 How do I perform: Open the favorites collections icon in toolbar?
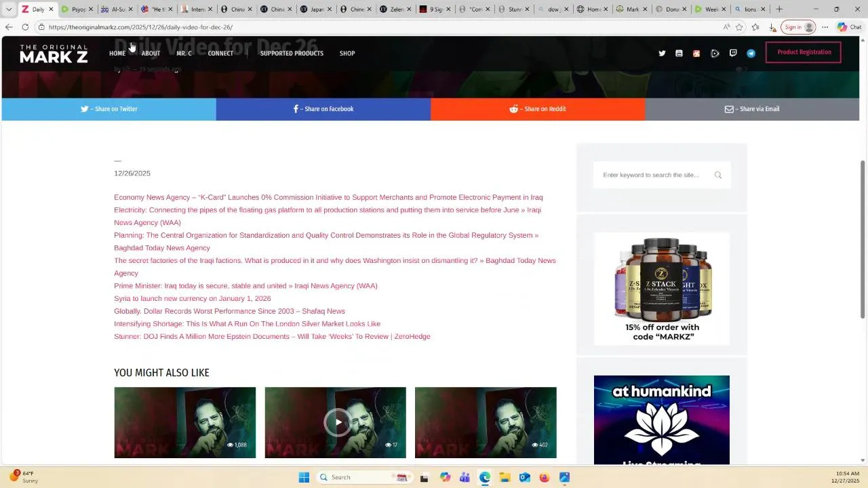(755, 27)
